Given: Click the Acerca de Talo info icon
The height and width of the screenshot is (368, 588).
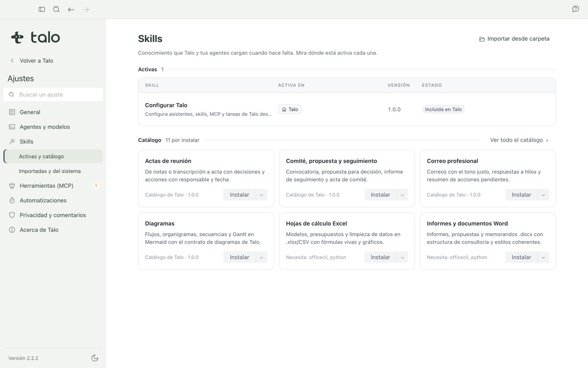Looking at the screenshot, I should coord(12,230).
